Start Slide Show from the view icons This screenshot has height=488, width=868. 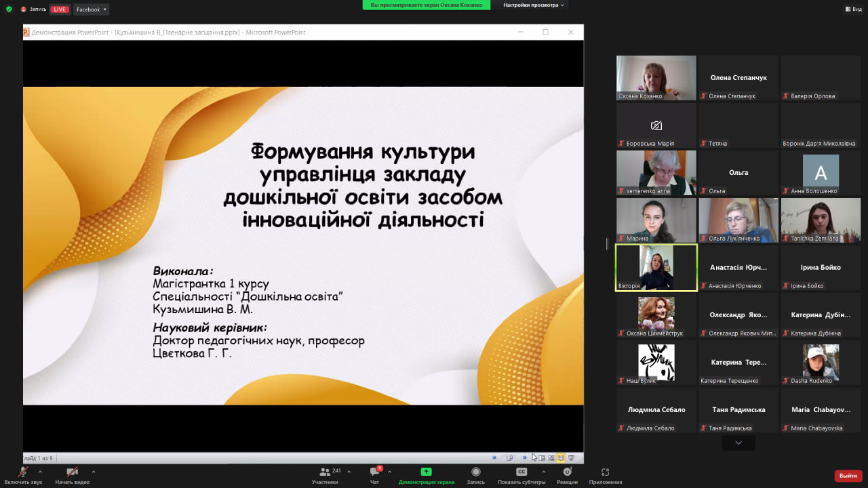[x=572, y=457]
